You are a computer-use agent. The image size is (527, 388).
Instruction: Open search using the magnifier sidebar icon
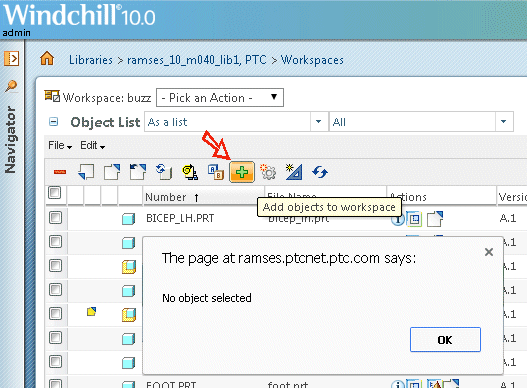[x=11, y=86]
